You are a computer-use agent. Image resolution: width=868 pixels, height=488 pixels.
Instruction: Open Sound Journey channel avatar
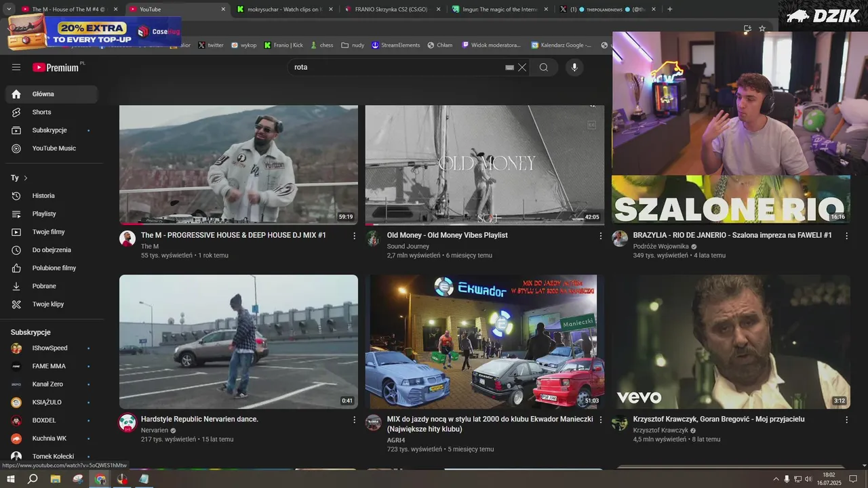click(373, 239)
